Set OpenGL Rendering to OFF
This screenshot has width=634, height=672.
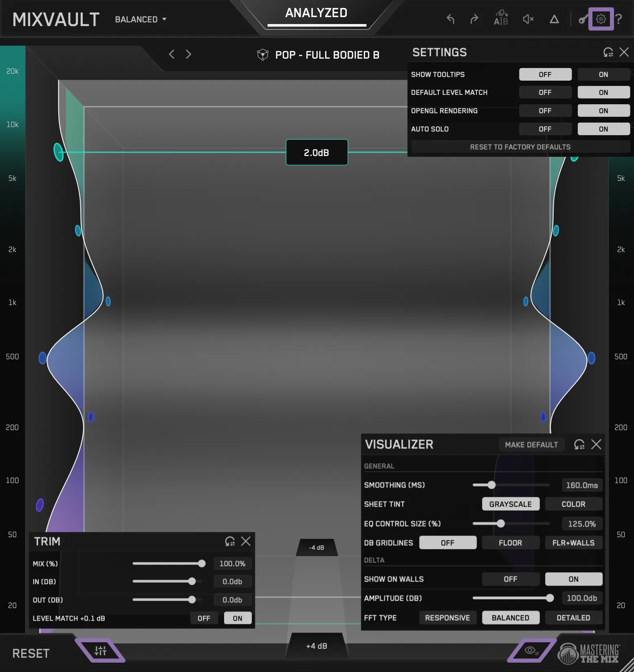pos(545,111)
